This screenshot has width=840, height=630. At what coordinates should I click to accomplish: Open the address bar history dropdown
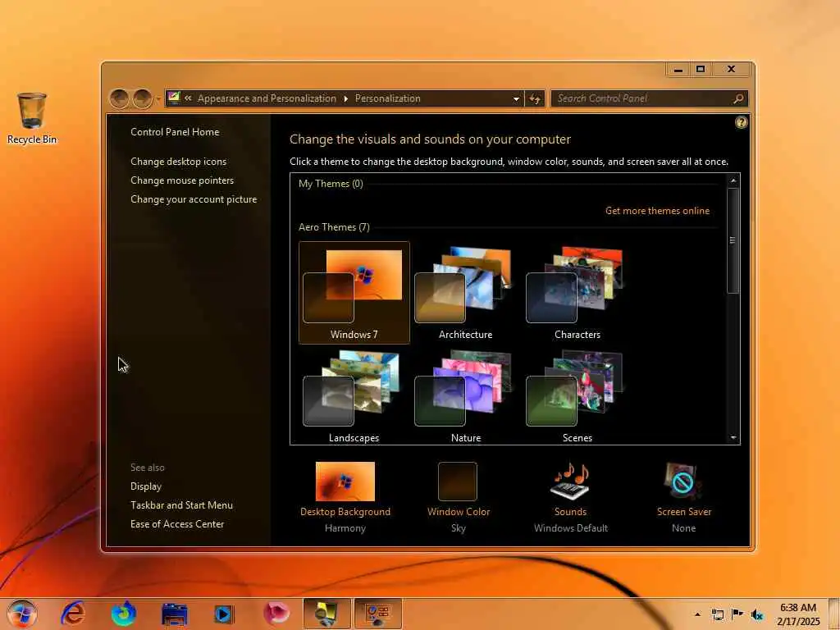point(516,99)
